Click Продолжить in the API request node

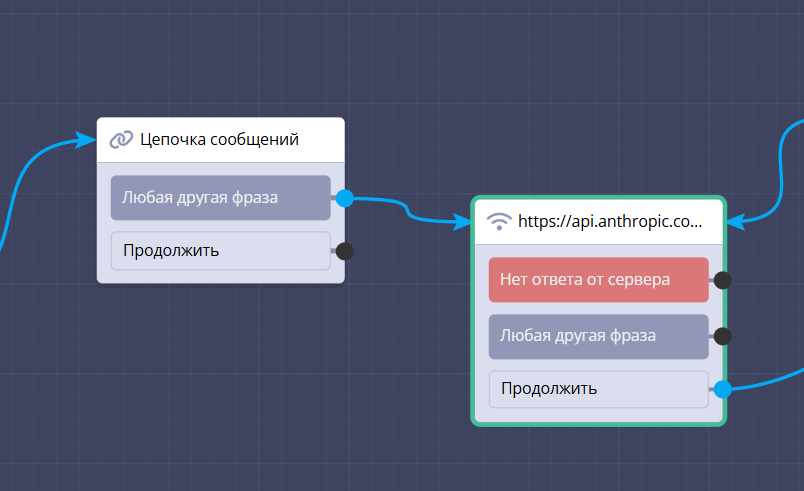598,389
